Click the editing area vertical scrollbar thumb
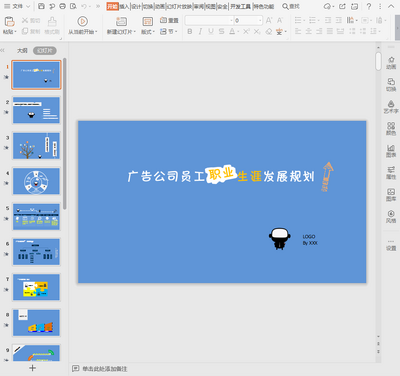 click(x=378, y=61)
